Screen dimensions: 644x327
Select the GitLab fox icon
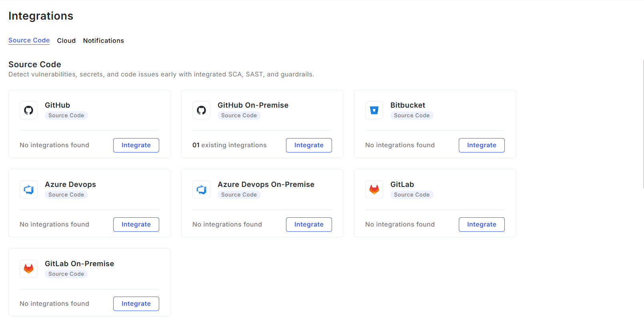pyautogui.click(x=374, y=189)
